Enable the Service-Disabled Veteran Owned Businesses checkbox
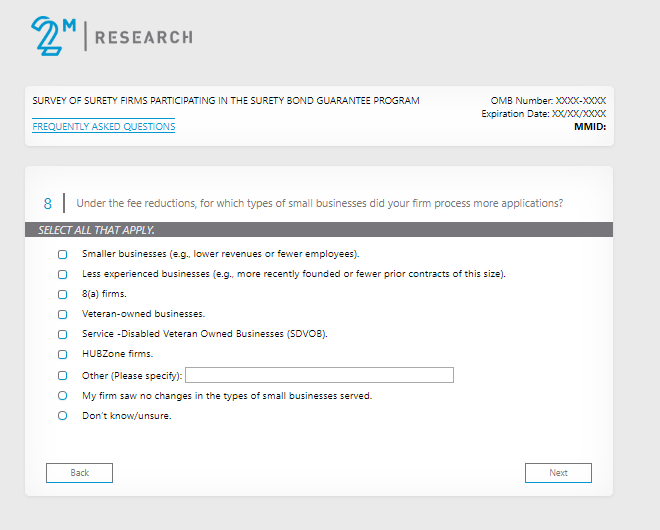The width and height of the screenshot is (660, 530). click(x=63, y=334)
